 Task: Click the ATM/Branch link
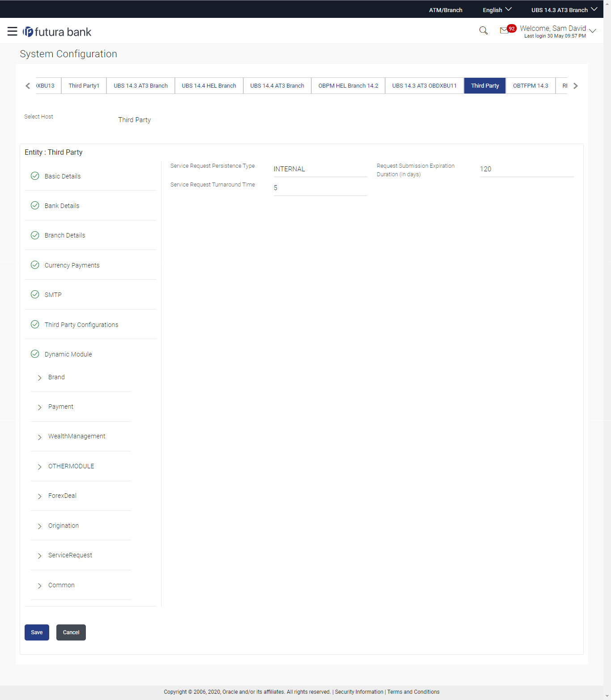pos(446,10)
